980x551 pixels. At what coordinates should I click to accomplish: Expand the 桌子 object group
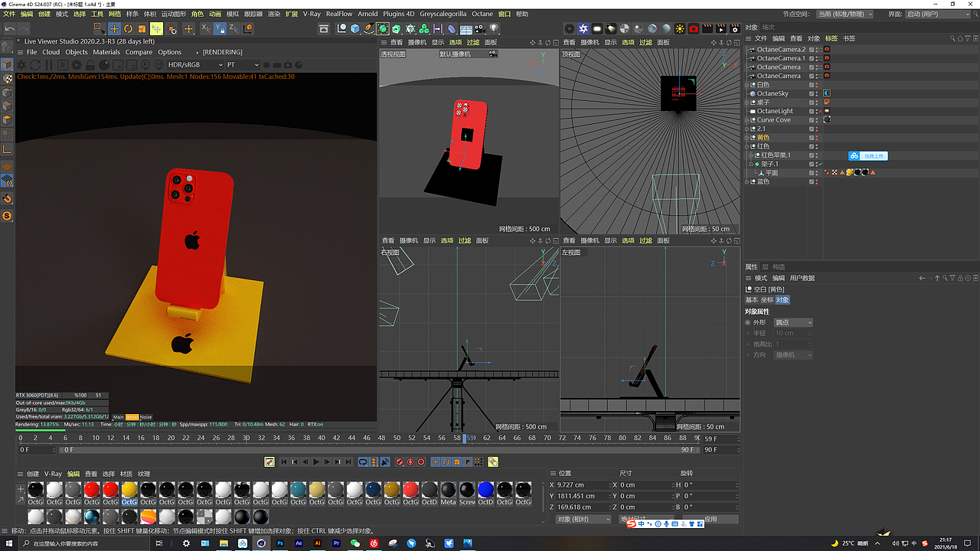(x=747, y=103)
